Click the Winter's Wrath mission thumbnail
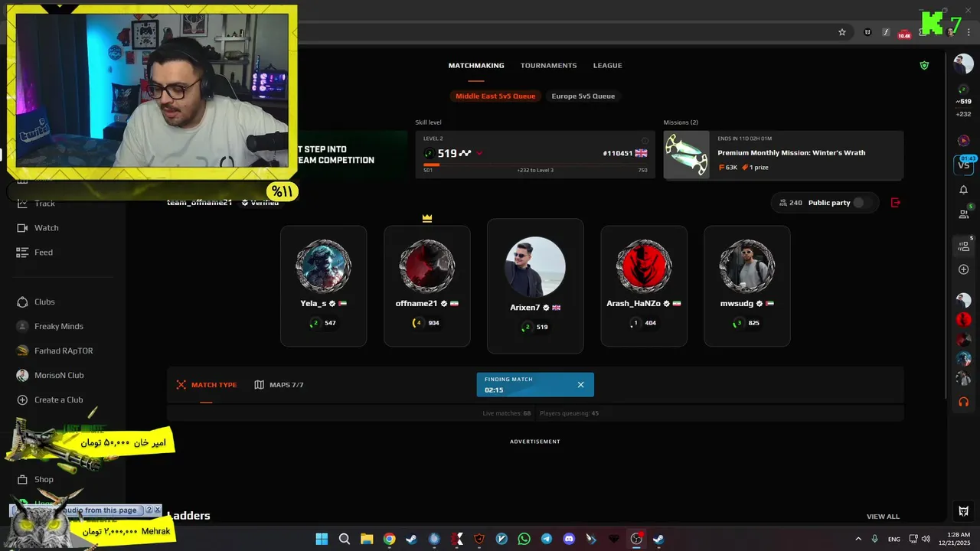 pyautogui.click(x=687, y=155)
